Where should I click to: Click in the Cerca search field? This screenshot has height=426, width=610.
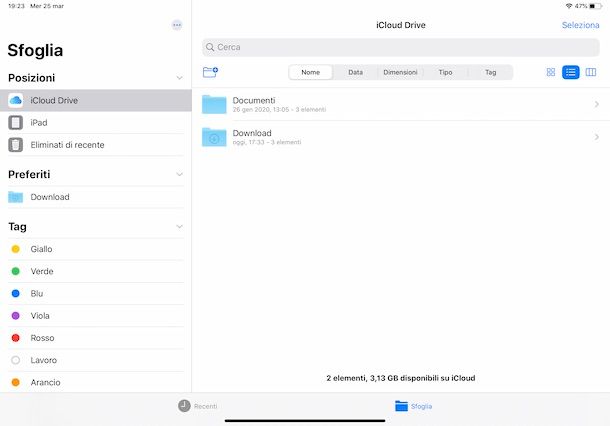pyautogui.click(x=401, y=47)
